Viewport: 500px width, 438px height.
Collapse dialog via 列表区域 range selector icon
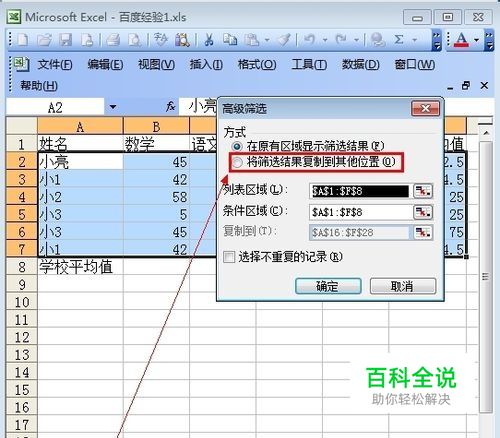[x=423, y=191]
